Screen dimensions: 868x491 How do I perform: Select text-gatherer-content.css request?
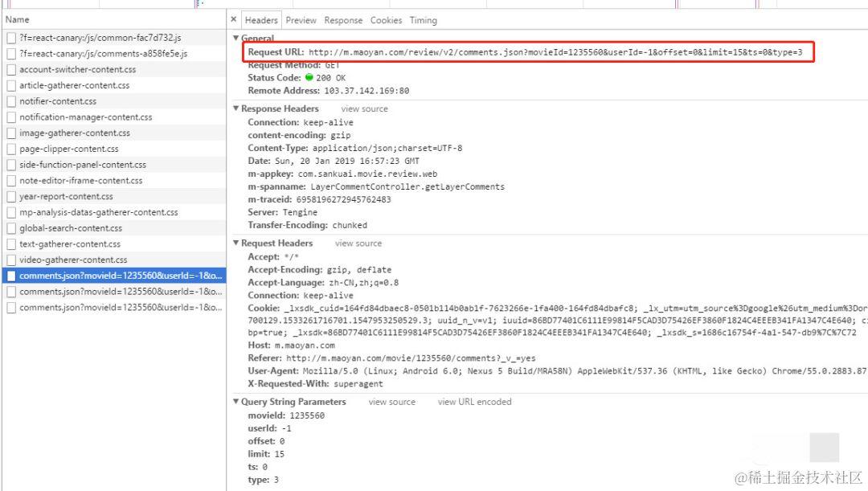point(114,244)
